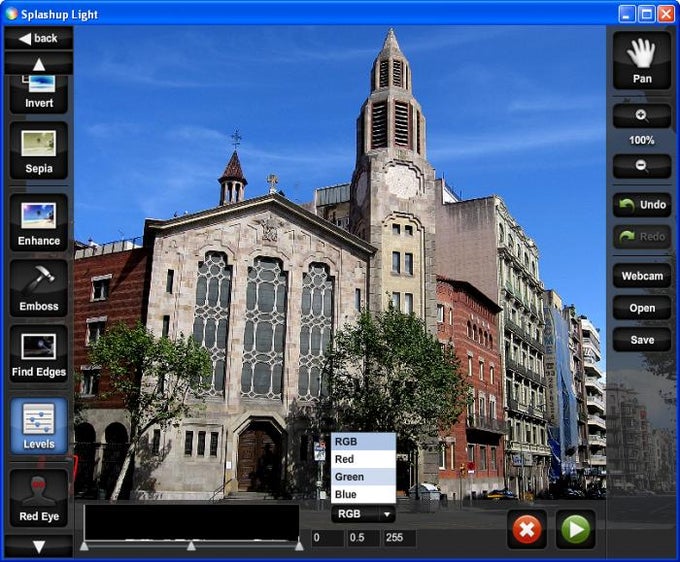Choose the Enhance filter
The image size is (680, 562).
(39, 222)
